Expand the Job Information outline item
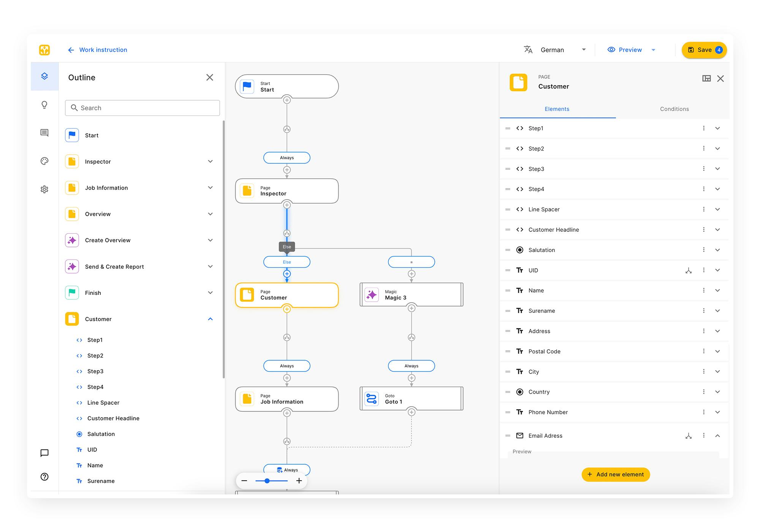Screen dimensions: 760x532 210,188
